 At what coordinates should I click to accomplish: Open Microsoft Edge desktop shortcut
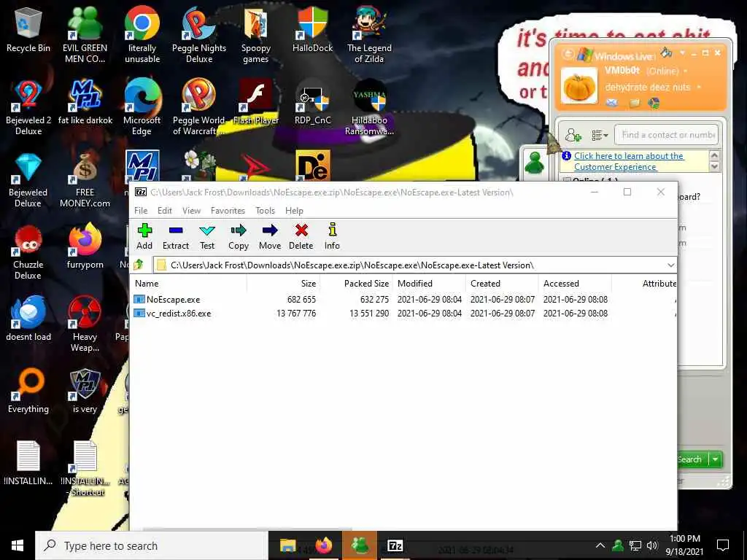pyautogui.click(x=142, y=108)
